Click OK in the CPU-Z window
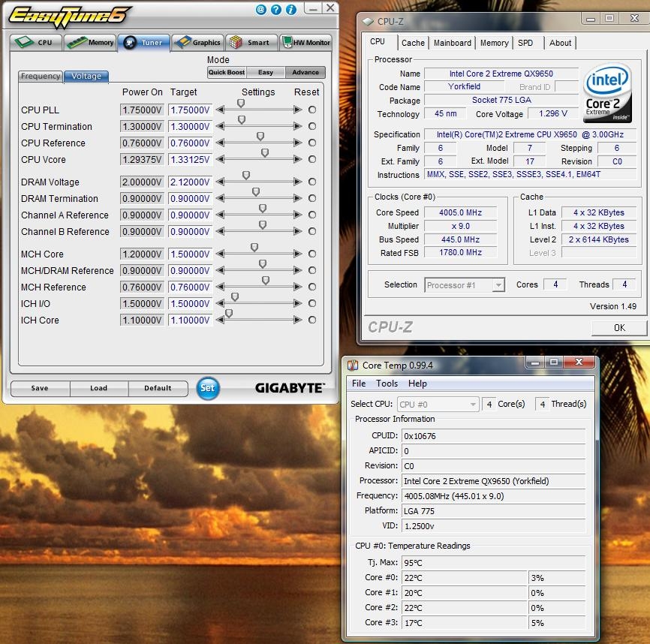 (x=619, y=328)
